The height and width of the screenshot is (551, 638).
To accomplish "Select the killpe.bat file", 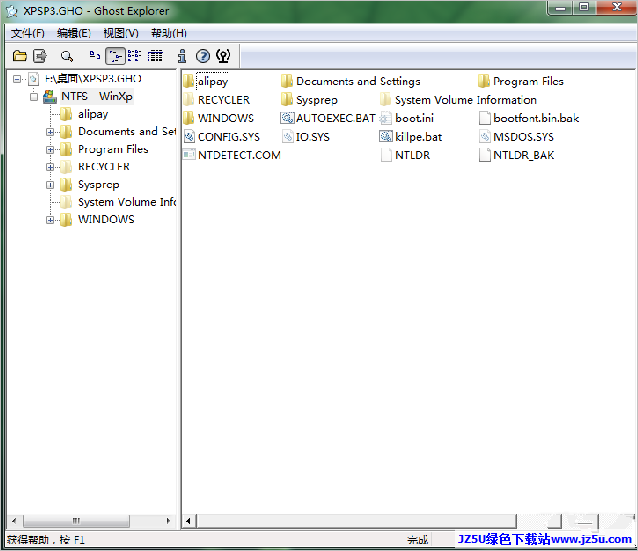I will [x=411, y=137].
